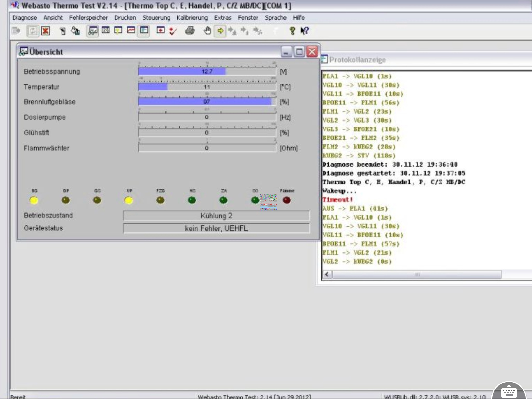Screen dimensions: 532x399
Task: Open the yellow note window icon
Action: click(x=118, y=31)
